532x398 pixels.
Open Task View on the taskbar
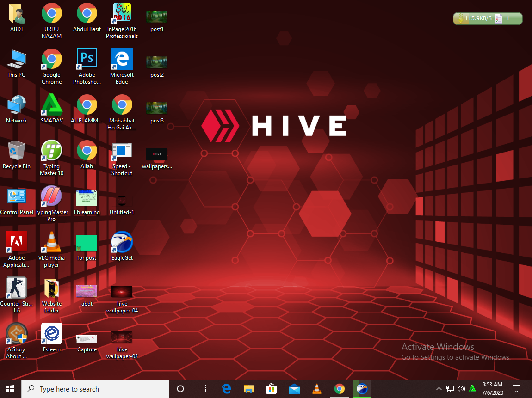point(203,389)
